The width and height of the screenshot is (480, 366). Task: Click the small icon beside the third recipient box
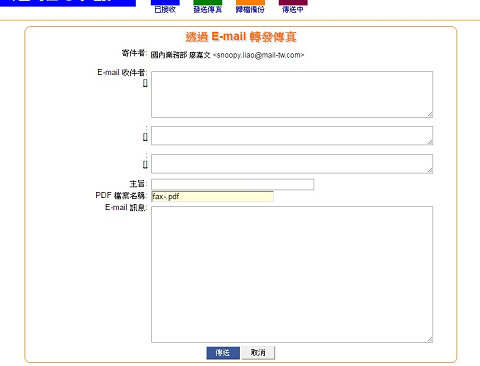(145, 165)
